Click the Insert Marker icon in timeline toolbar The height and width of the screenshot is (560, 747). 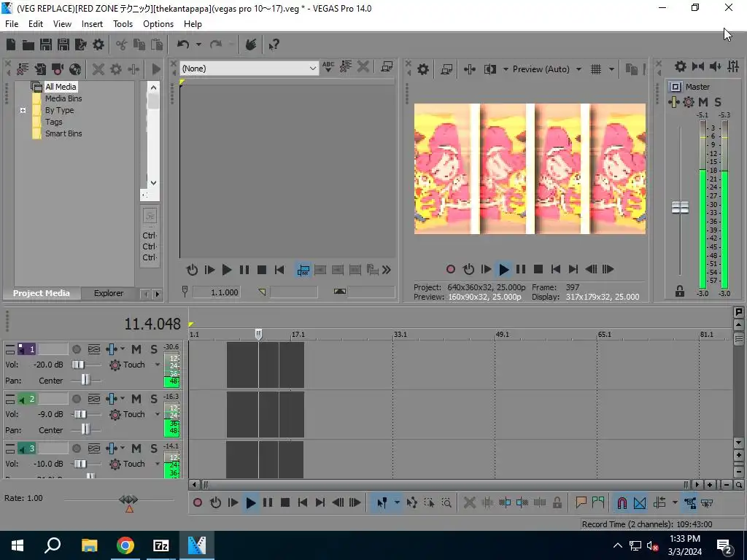[x=581, y=502]
